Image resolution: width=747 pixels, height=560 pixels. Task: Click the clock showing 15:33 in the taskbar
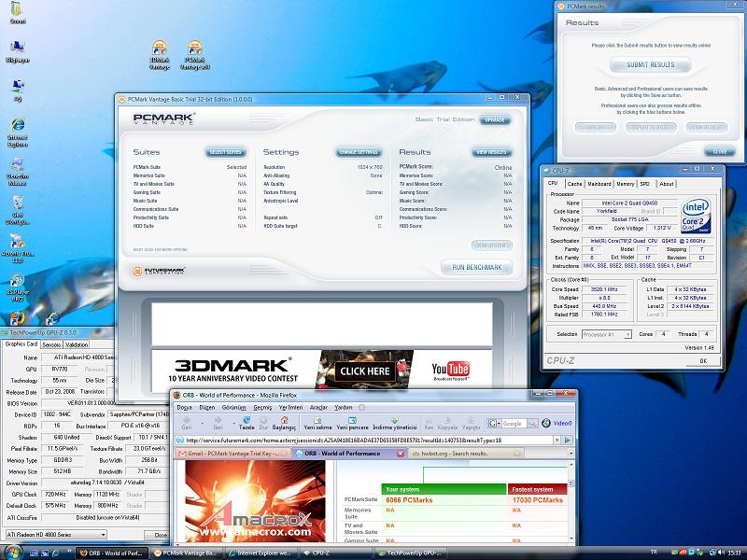pyautogui.click(x=735, y=553)
